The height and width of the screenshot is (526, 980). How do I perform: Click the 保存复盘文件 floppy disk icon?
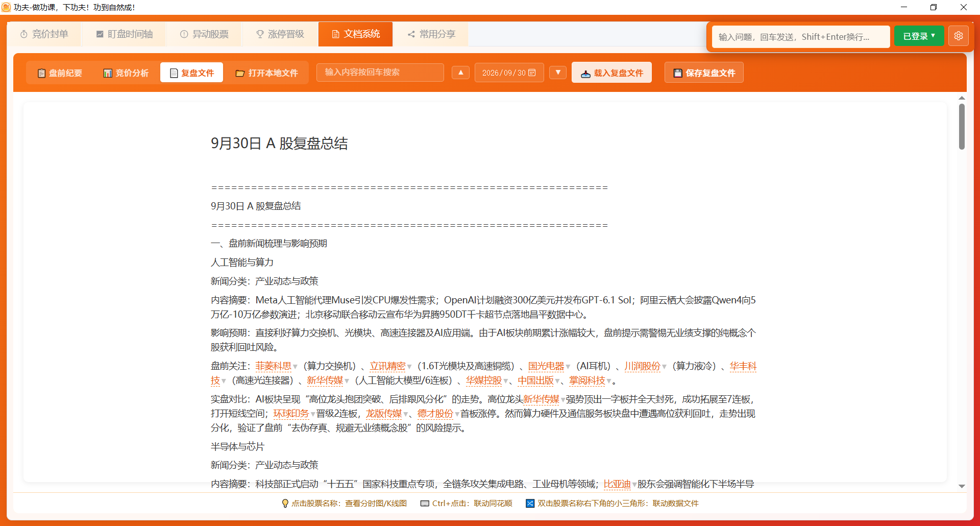(x=678, y=73)
